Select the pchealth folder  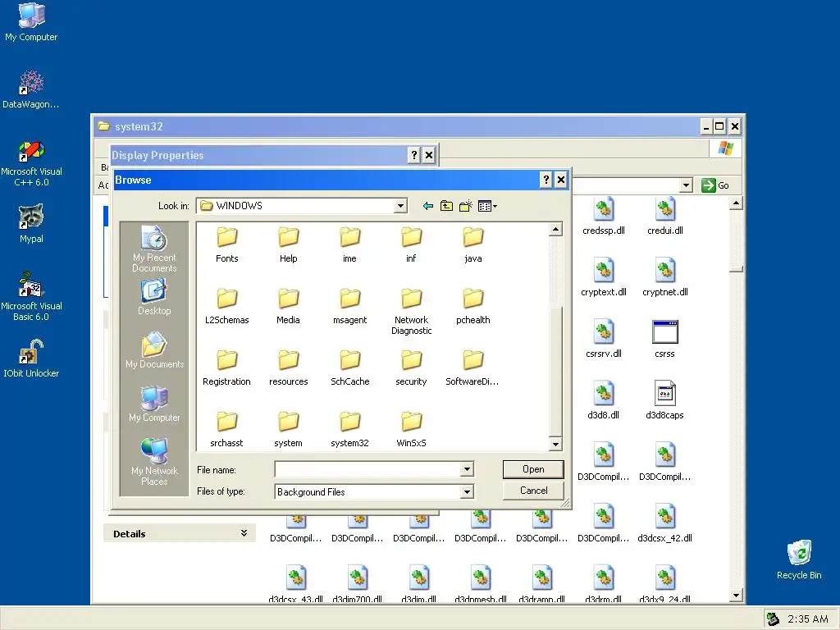473,306
